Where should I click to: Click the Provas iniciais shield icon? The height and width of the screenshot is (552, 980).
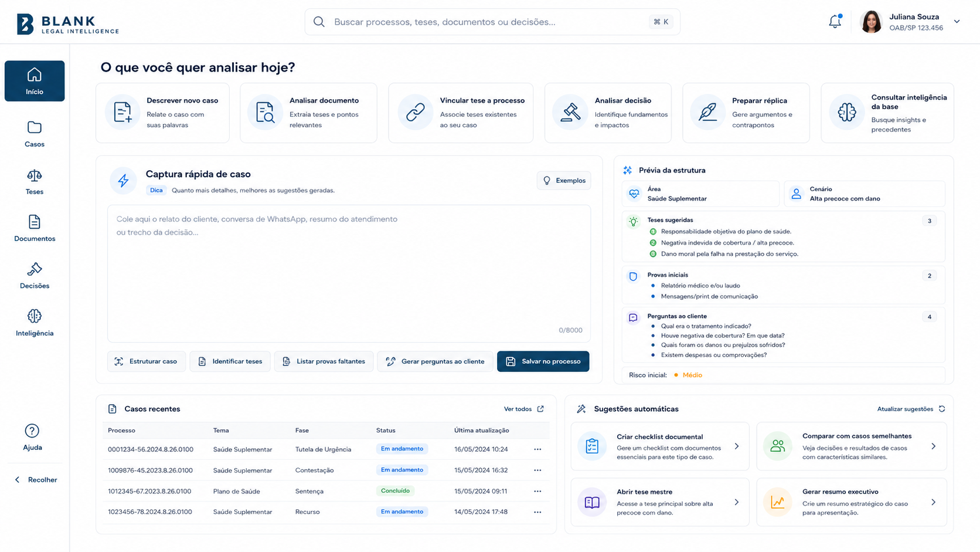click(633, 276)
